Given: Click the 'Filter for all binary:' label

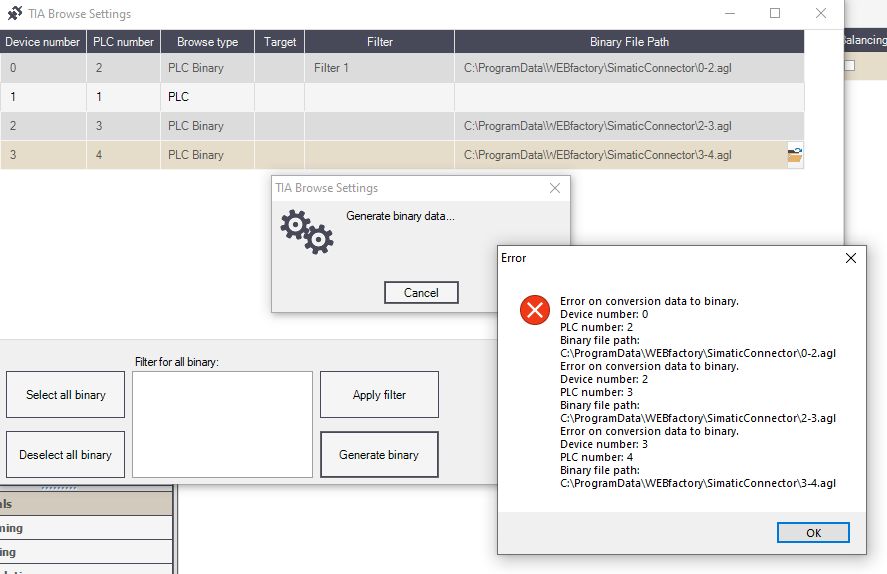Looking at the screenshot, I should click(x=176, y=362).
